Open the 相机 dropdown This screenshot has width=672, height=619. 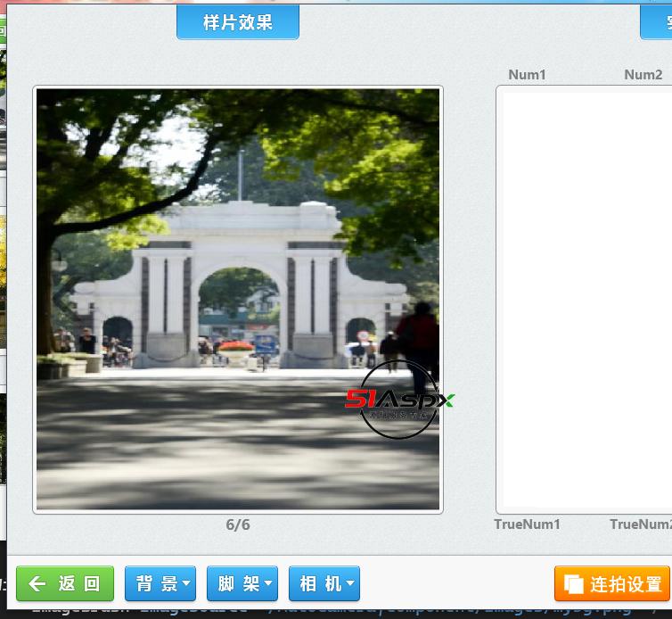point(324,583)
